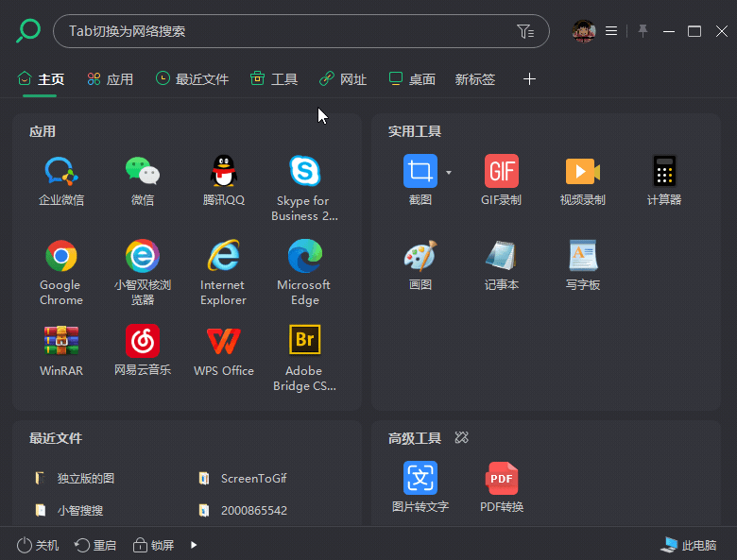Launch Microsoft Edge
The image size is (737, 560).
tap(304, 273)
